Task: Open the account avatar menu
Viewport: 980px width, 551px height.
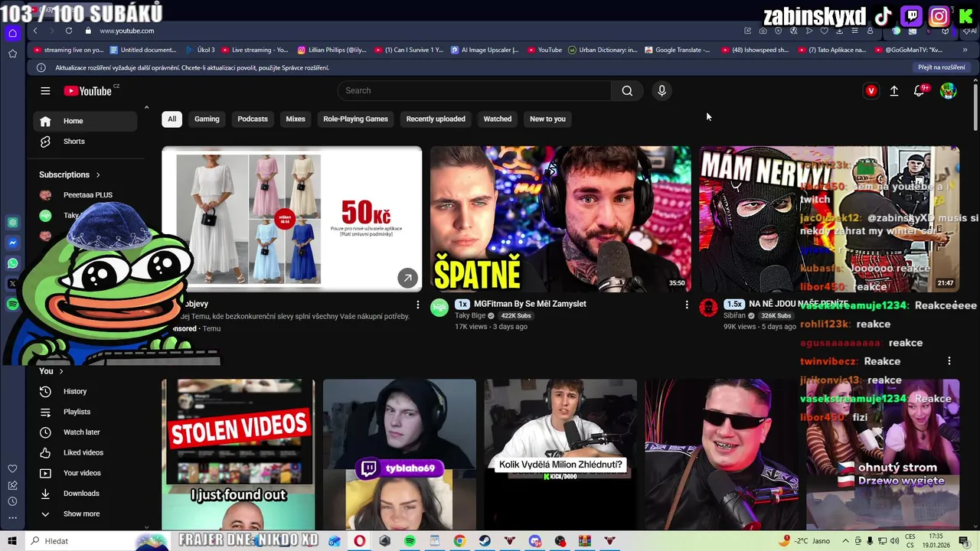Action: 948,91
